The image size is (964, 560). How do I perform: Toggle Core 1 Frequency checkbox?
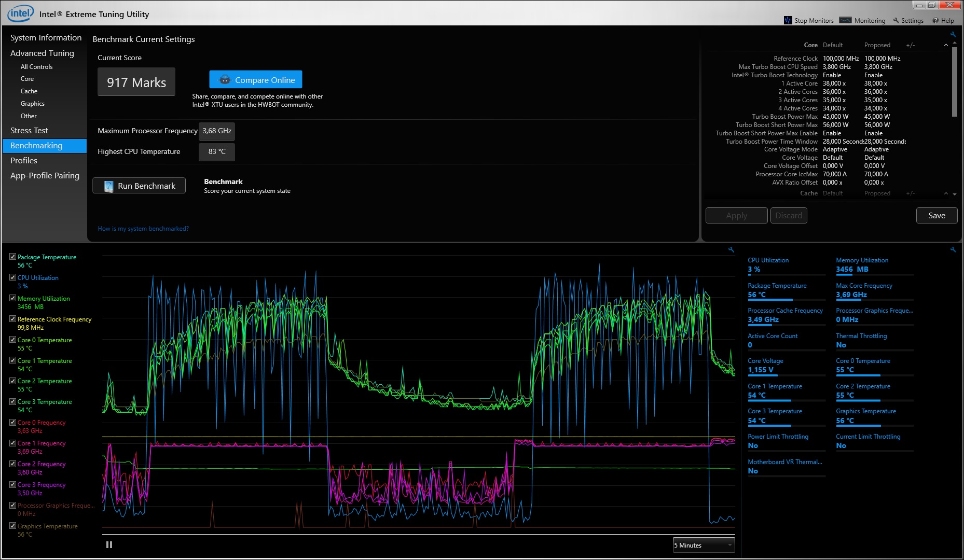12,443
